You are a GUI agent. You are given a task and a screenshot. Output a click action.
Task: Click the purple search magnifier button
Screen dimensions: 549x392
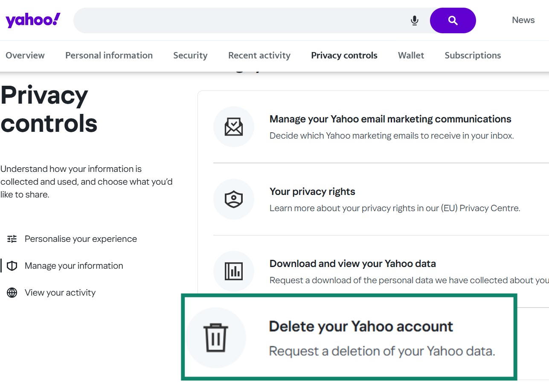(x=453, y=20)
